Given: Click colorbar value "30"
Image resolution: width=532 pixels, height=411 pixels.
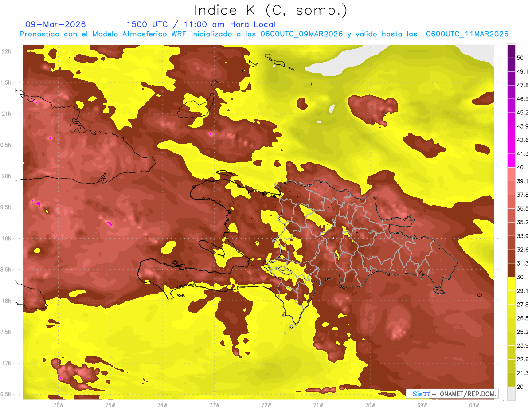Looking at the screenshot, I should [x=520, y=277].
